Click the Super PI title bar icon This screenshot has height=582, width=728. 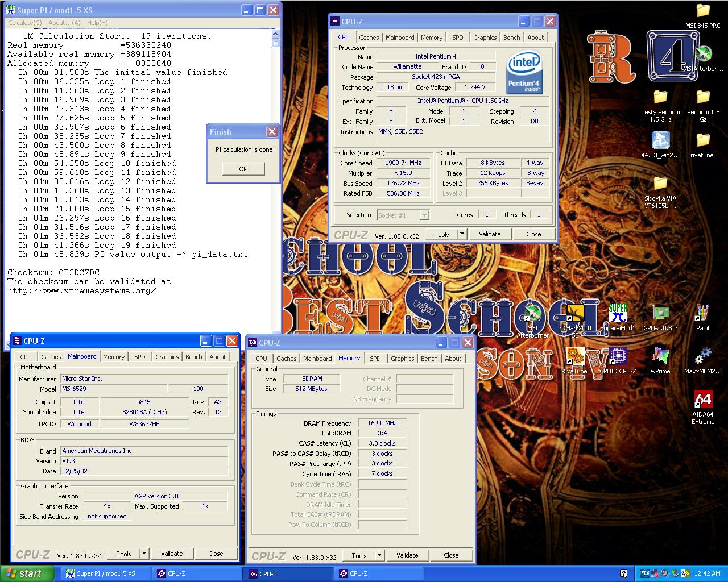pyautogui.click(x=10, y=10)
